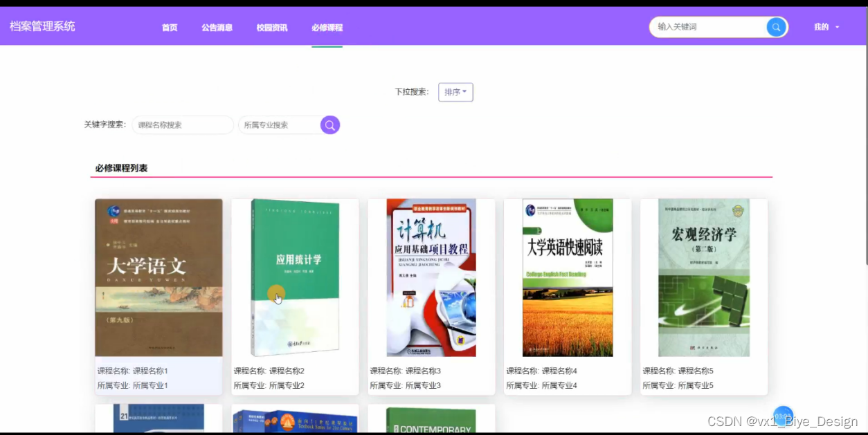Open the 应用统计学 book cover
This screenshot has width=868, height=435.
click(295, 278)
